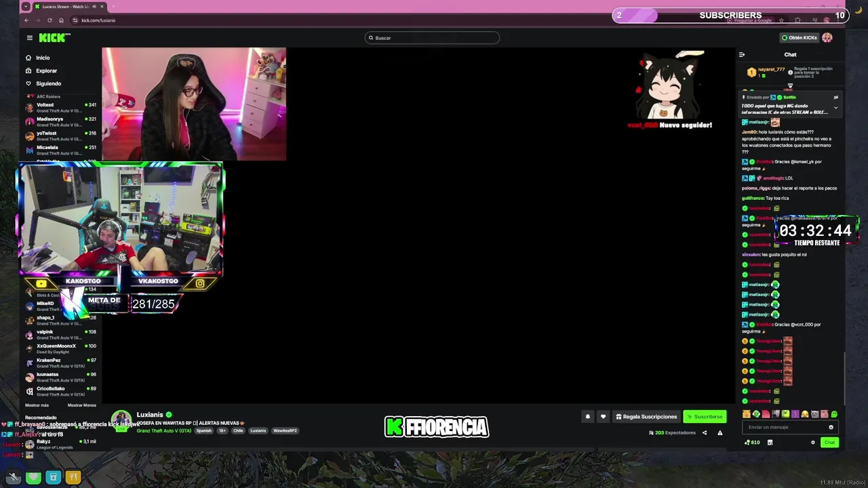Open emoji picker in chat input
This screenshot has height=488, width=868.
831,427
